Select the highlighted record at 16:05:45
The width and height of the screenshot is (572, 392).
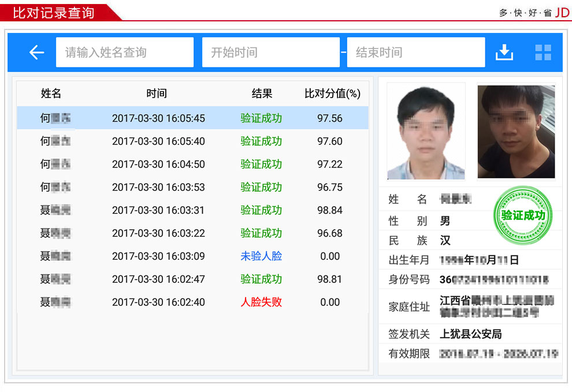[191, 118]
